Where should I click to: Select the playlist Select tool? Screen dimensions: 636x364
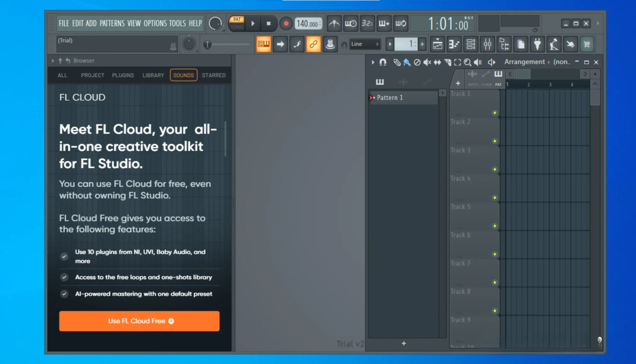pyautogui.click(x=457, y=62)
